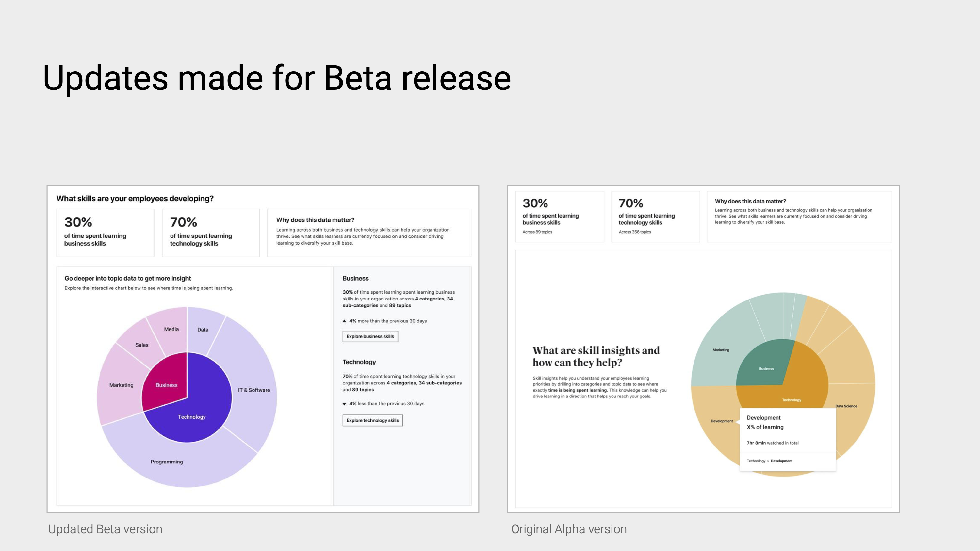Click the Data slice in the chart
This screenshot has width=980, height=551.
pyautogui.click(x=203, y=330)
